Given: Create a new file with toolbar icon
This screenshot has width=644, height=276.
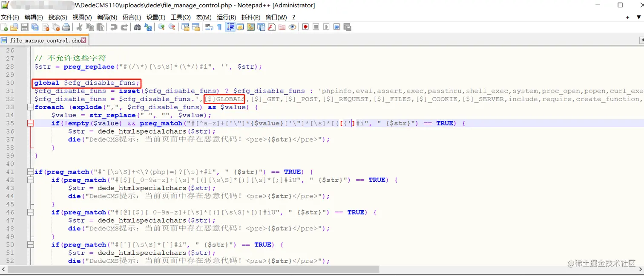Looking at the screenshot, I should pos(4,27).
